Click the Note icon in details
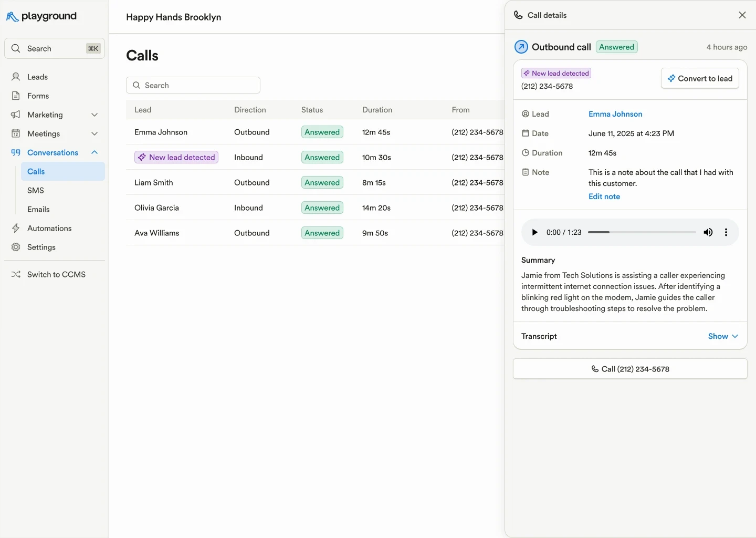The image size is (756, 538). click(x=526, y=172)
